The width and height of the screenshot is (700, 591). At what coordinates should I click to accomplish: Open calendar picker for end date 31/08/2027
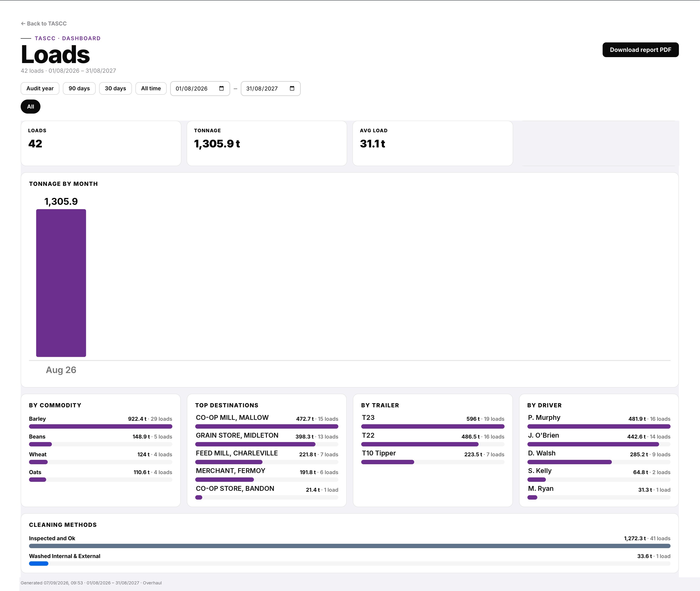(292, 89)
